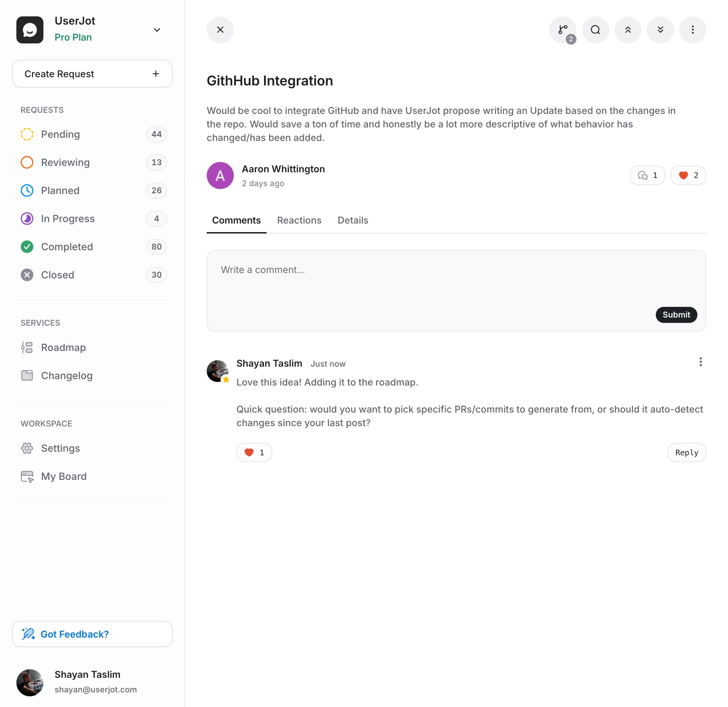Click the double chevron down icon
This screenshot has height=707, width=728.
(x=660, y=30)
